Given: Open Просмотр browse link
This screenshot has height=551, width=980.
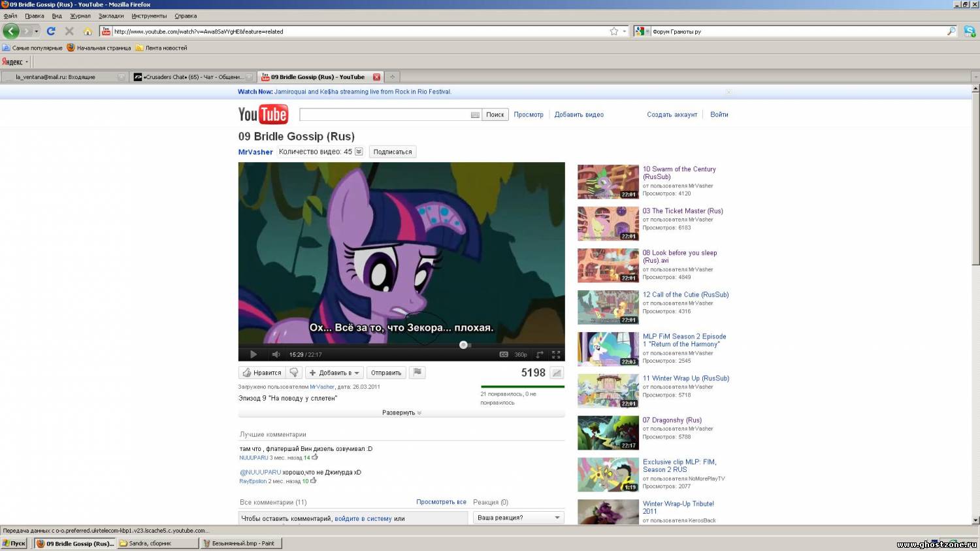Looking at the screenshot, I should click(529, 114).
